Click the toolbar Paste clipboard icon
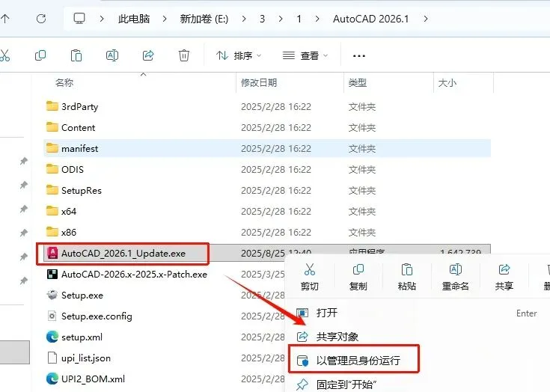The image size is (550, 392). (x=76, y=55)
